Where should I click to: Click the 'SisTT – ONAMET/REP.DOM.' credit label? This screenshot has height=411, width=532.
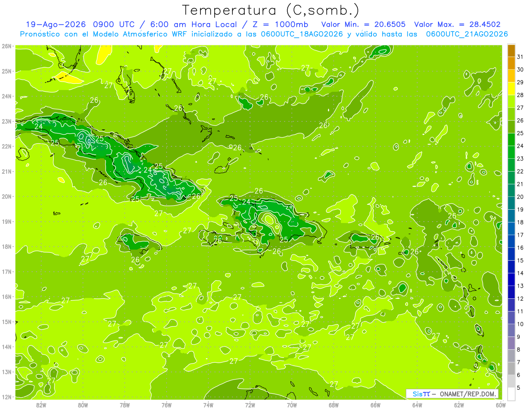pos(452,394)
